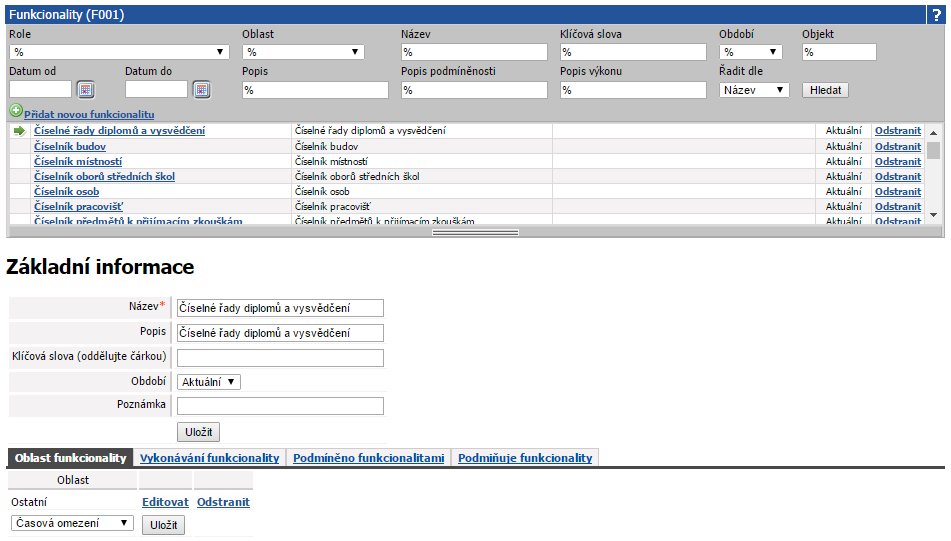The width and height of the screenshot is (951, 541).
Task: Focus the Objekt filter field
Action: tap(839, 52)
